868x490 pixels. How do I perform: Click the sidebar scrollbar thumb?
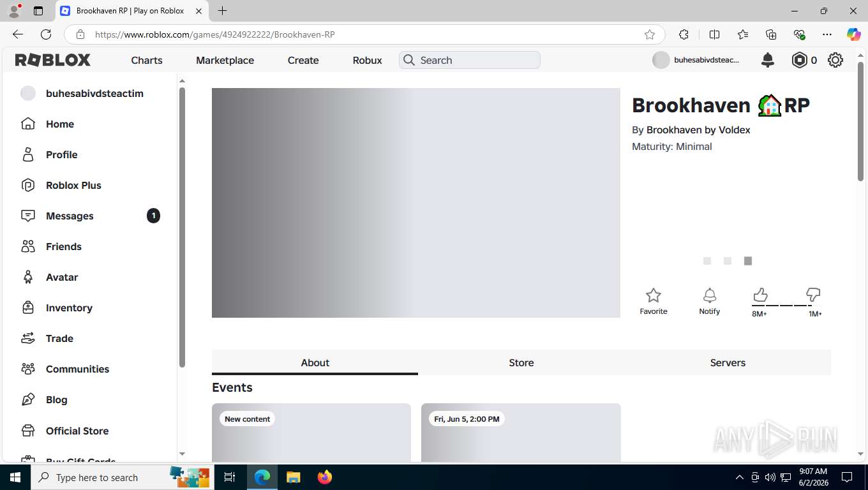(182, 227)
